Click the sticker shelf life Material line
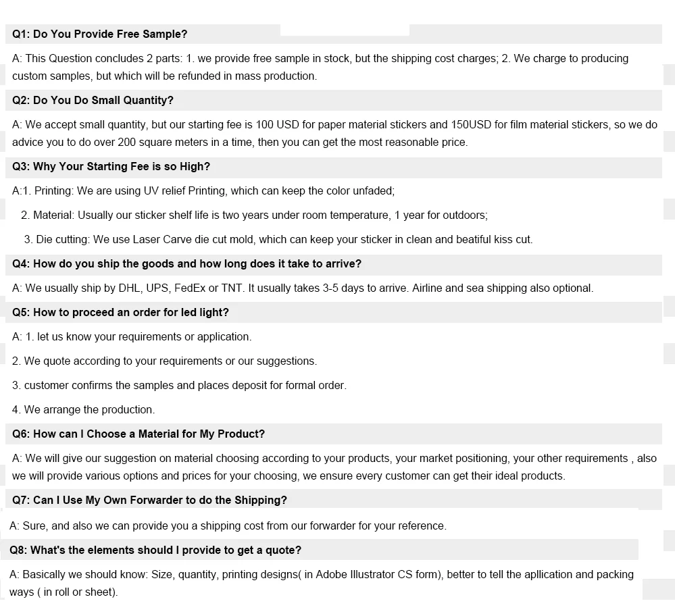The height and width of the screenshot is (616, 675). pyautogui.click(x=254, y=215)
